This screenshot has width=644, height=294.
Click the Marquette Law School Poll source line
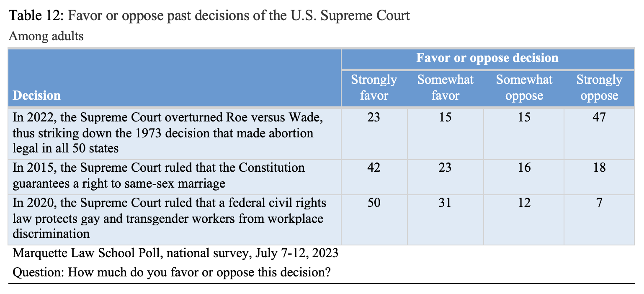[x=175, y=253]
